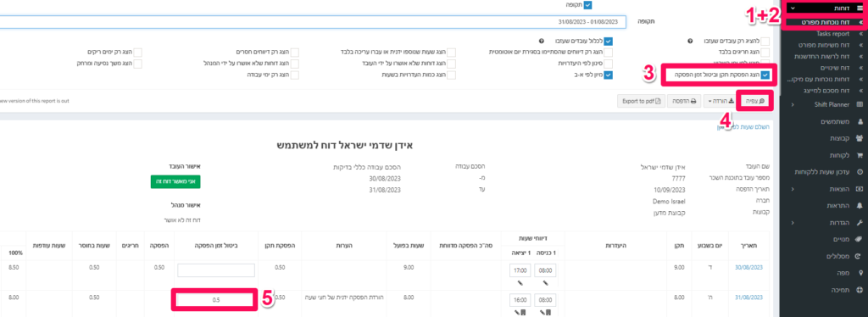Open the 30/08/2023 date link

pos(749,267)
